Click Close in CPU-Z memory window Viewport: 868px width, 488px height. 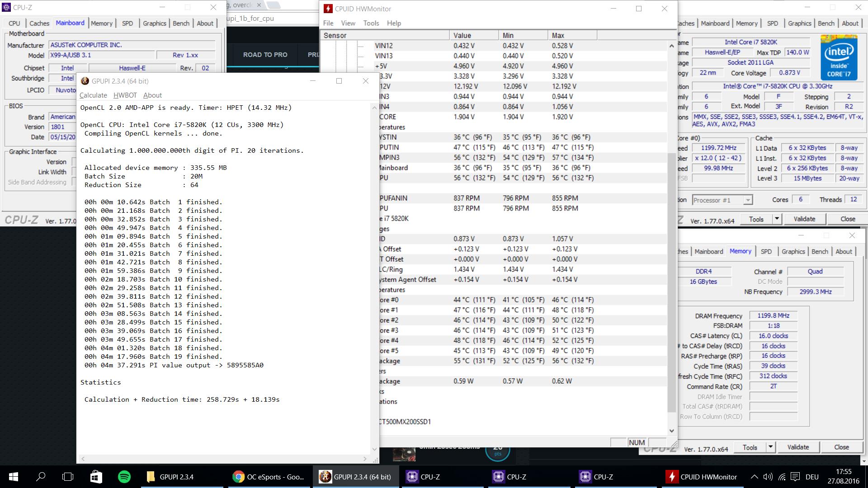841,447
